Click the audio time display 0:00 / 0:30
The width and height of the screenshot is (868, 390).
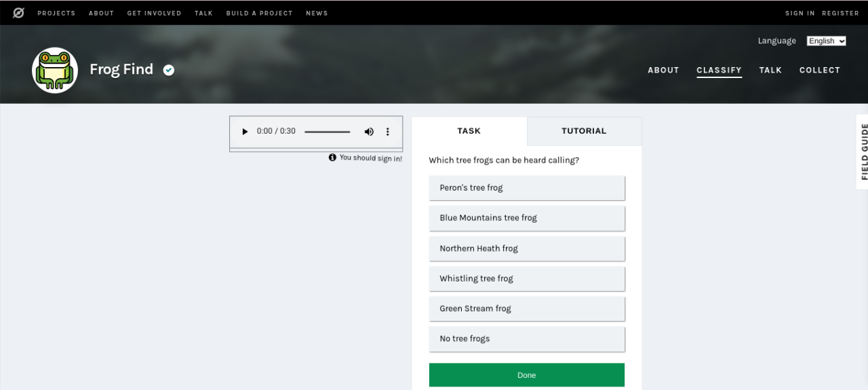coord(276,132)
